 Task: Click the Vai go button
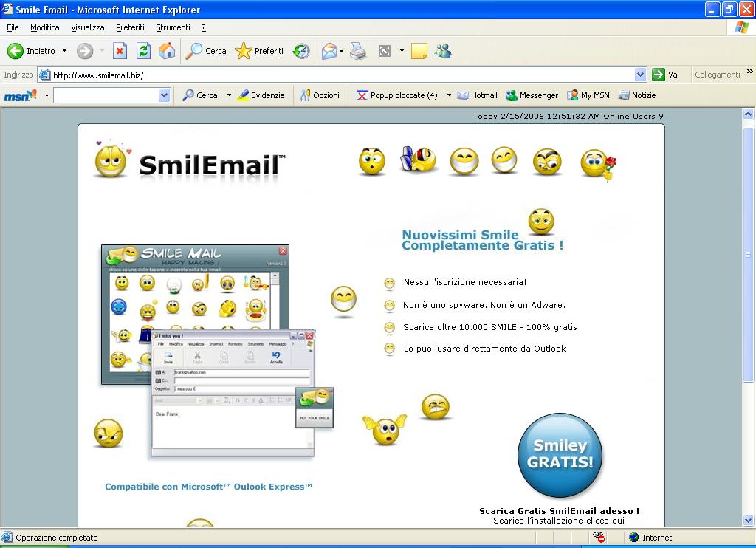[x=666, y=75]
